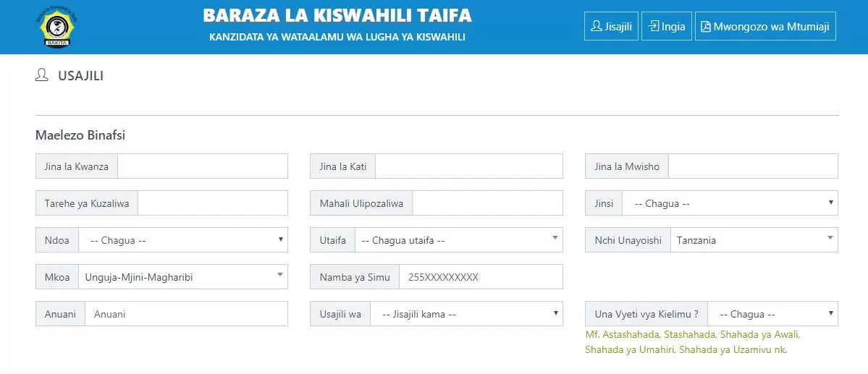Open the Mwongozo wa Mtumiaji guide
Image resolution: width=868 pixels, height=374 pixels.
click(x=765, y=26)
